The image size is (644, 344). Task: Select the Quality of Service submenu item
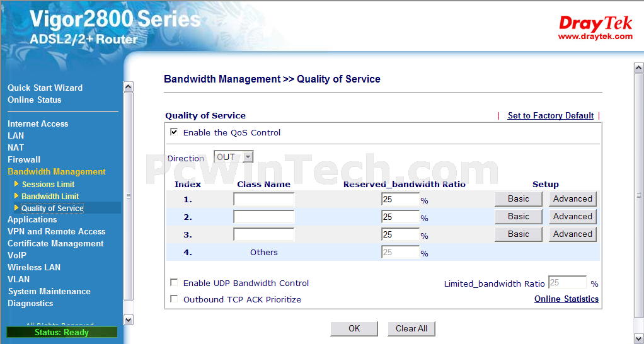coord(52,208)
